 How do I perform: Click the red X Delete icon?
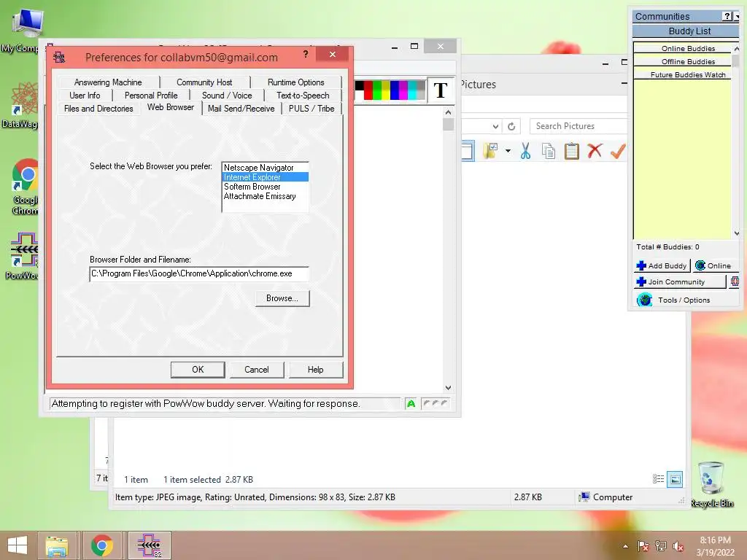pos(595,151)
